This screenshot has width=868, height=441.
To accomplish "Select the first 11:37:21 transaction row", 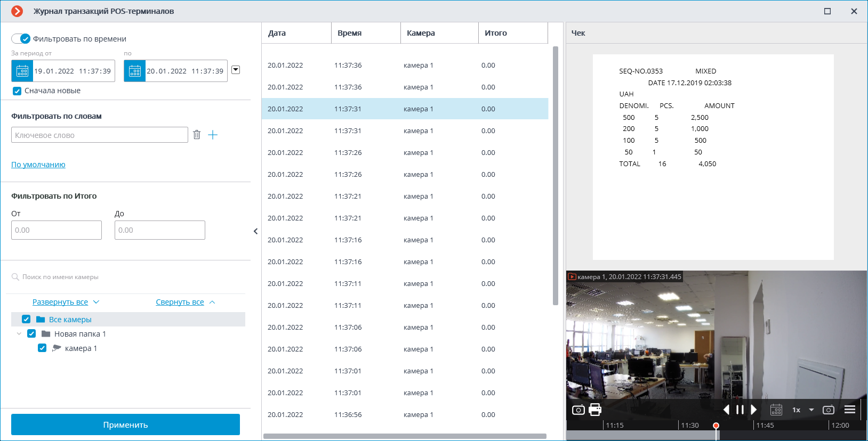I will point(405,196).
